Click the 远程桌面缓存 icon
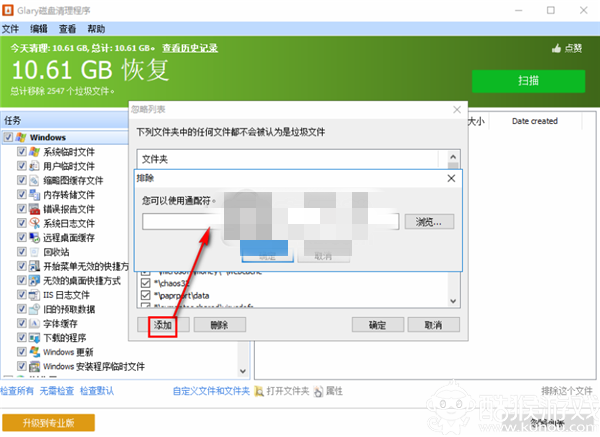Viewport: 600px width, 437px height. (34, 237)
